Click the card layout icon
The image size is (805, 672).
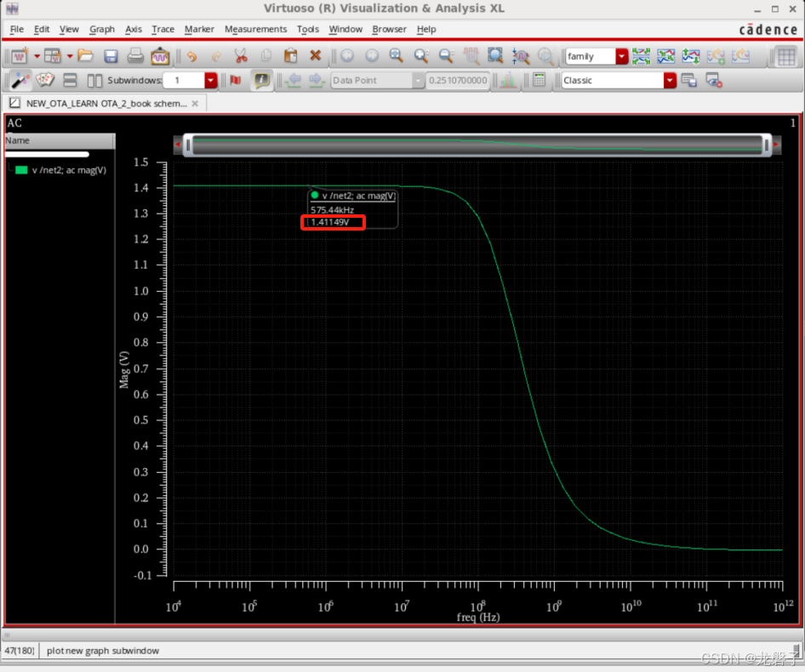pos(44,81)
